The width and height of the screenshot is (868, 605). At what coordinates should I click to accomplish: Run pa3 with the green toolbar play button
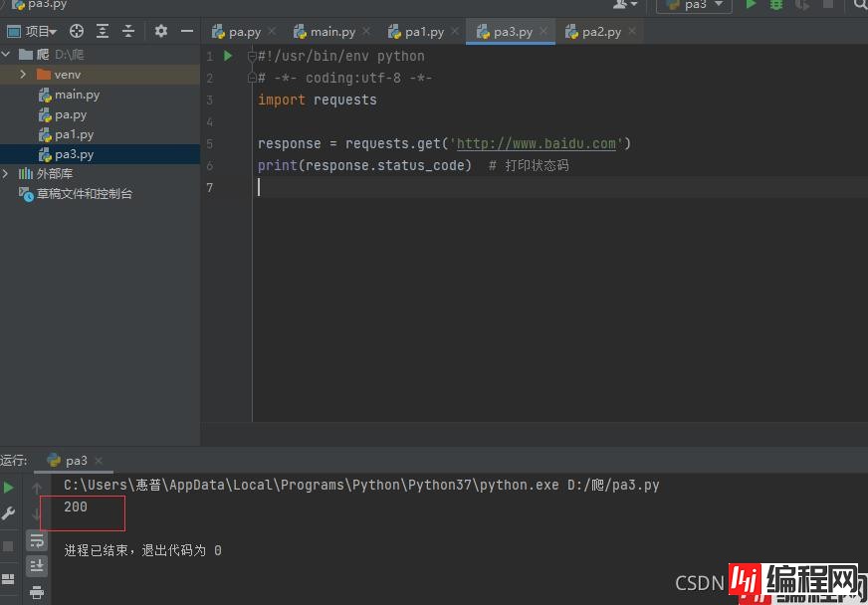[x=751, y=5]
